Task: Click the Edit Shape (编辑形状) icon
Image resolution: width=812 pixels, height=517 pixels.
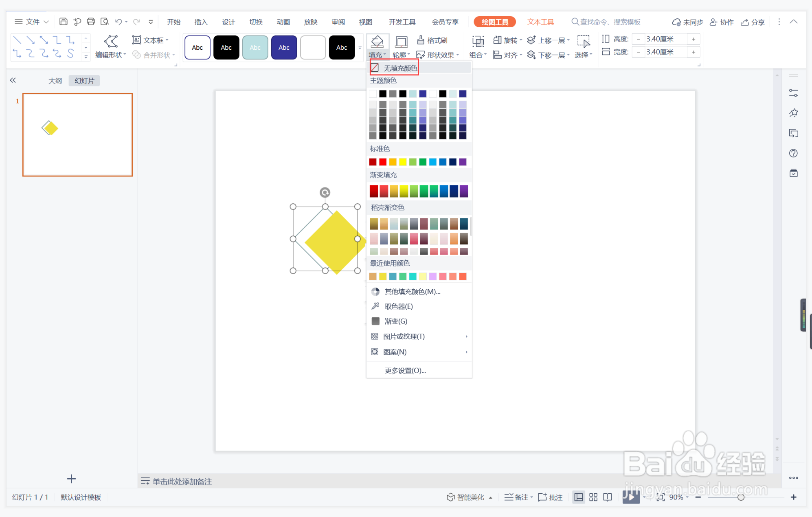Action: 111,41
